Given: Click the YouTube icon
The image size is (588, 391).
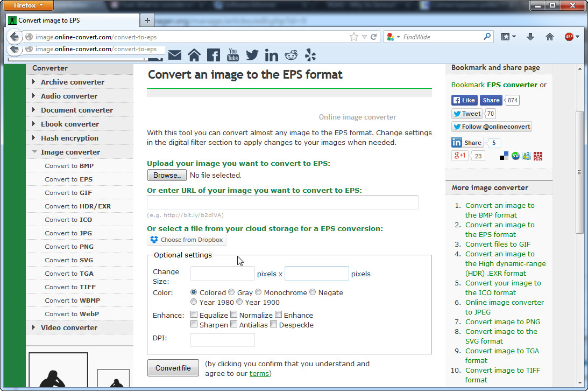Looking at the screenshot, I should pyautogui.click(x=232, y=55).
